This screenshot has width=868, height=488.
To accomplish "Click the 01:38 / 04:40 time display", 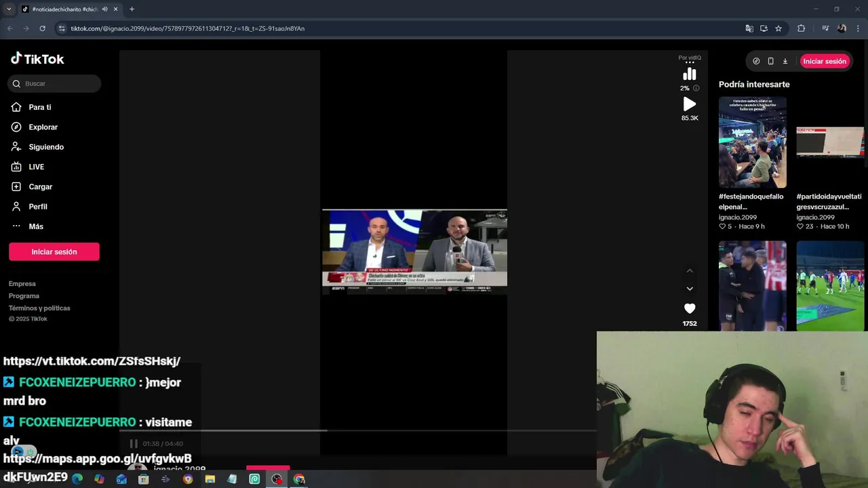I will point(163,444).
